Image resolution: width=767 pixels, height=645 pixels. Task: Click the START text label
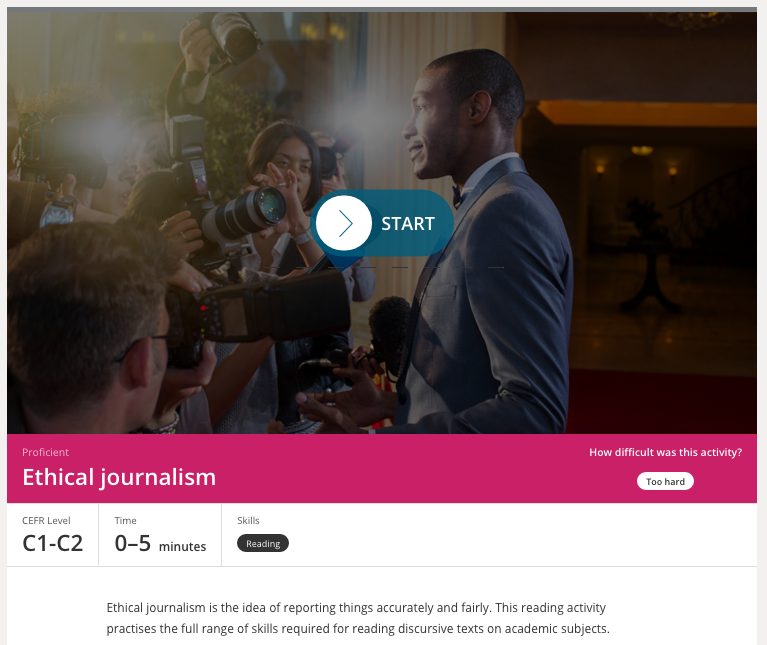407,224
